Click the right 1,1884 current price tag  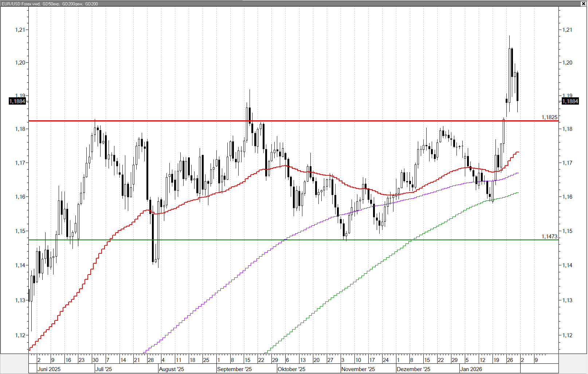tap(570, 101)
